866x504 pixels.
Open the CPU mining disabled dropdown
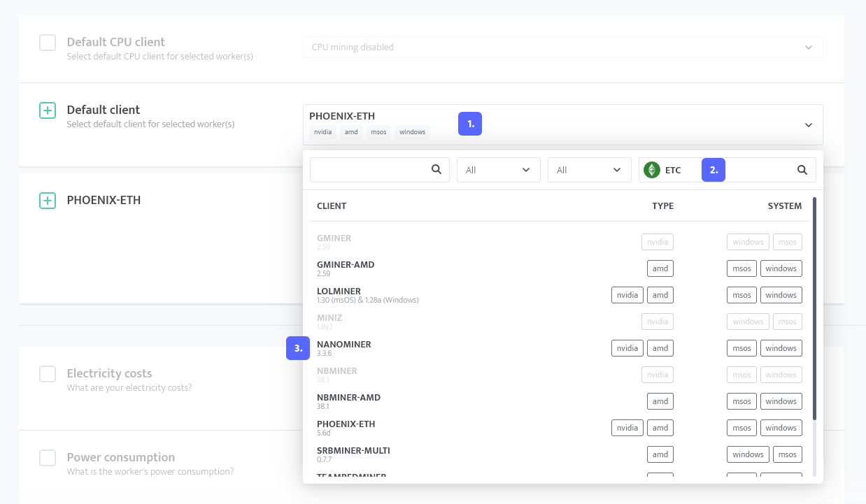point(563,47)
